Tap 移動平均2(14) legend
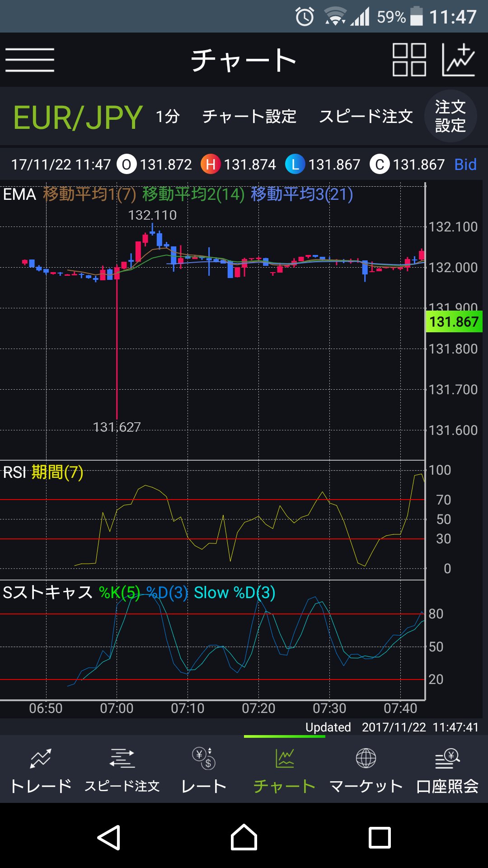Image resolution: width=488 pixels, height=868 pixels. click(193, 194)
